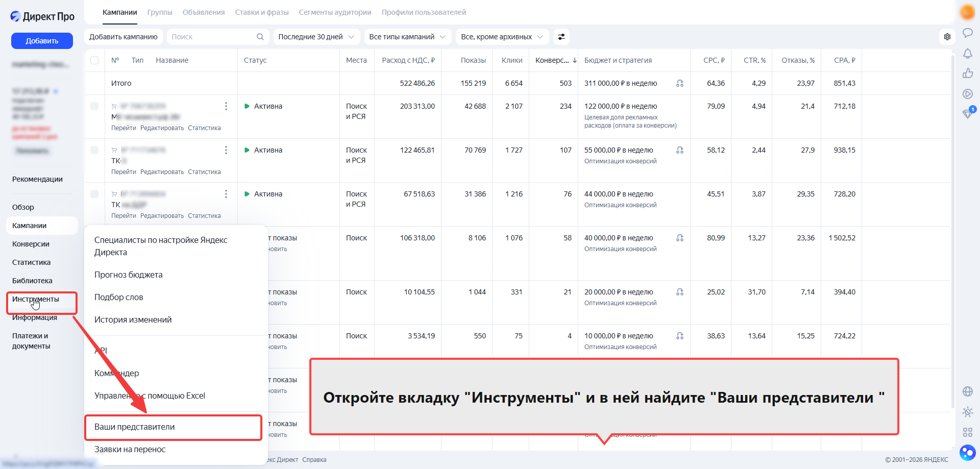Screen dimensions: 980x469
Task: Tick checkbox of the 67 518,63 campaign row
Action: 94,194
